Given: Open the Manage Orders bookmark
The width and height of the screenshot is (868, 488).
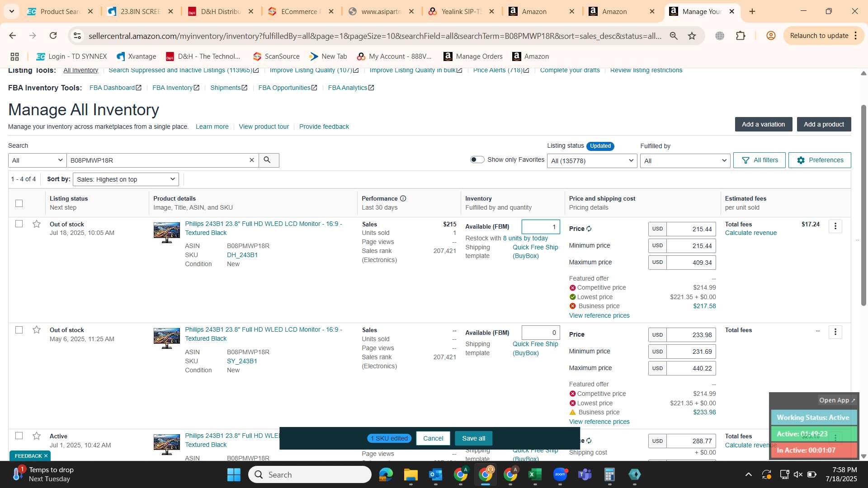Looking at the screenshot, I should [473, 56].
